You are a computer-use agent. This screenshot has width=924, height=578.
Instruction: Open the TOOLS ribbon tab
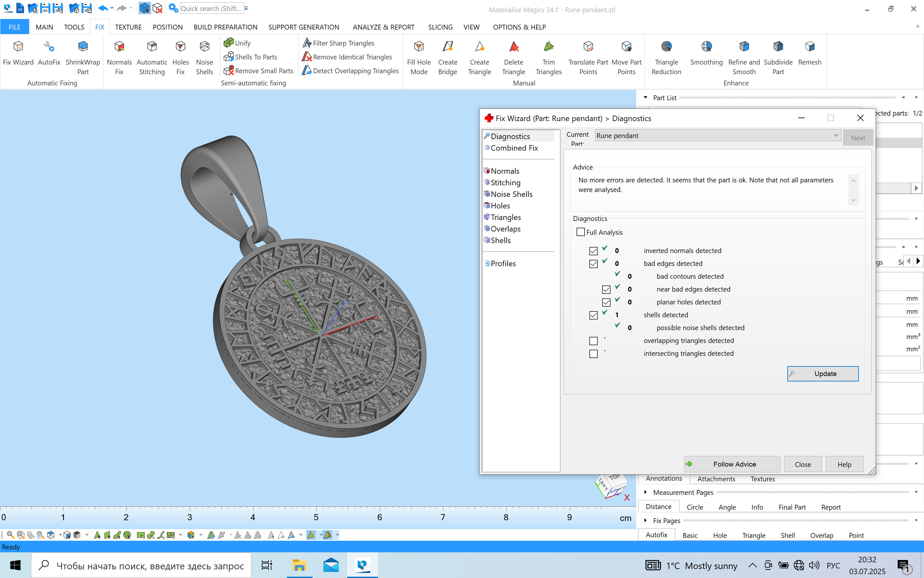(x=74, y=27)
